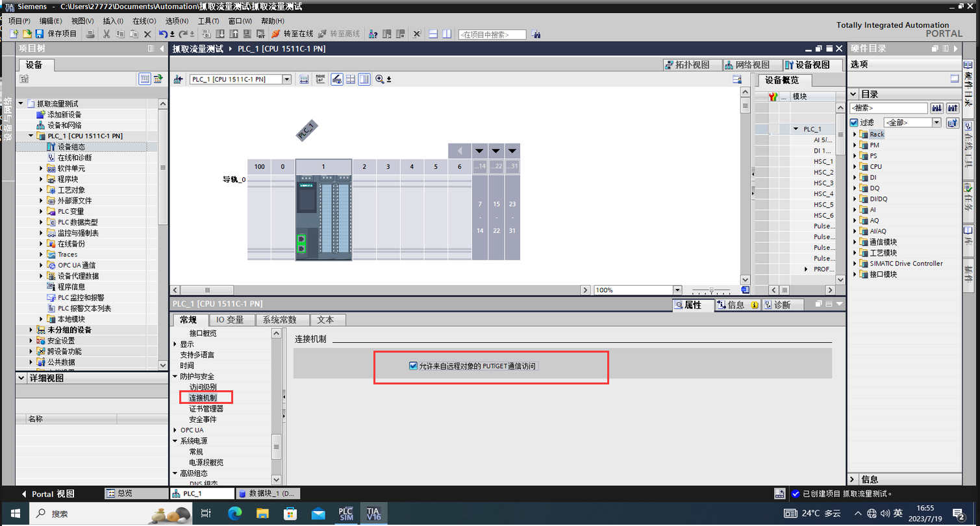Expand the 信息 section in hardware catalog
980x526 pixels.
tap(853, 479)
